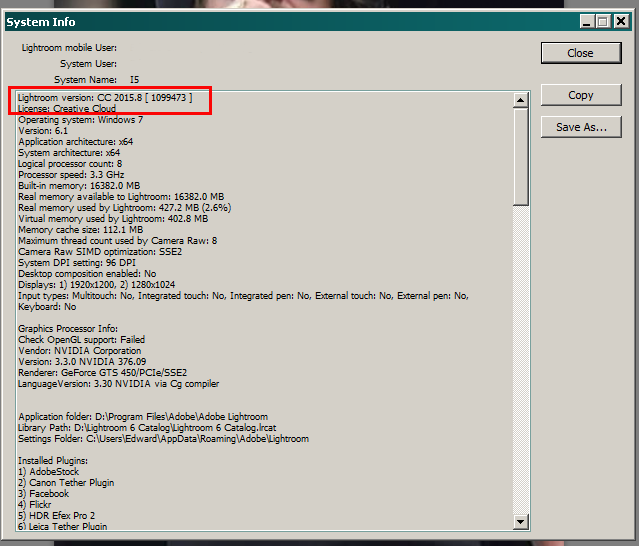Viewport: 639px width, 546px height.
Task: Click the "Library Path" catalog line
Action: point(147,428)
